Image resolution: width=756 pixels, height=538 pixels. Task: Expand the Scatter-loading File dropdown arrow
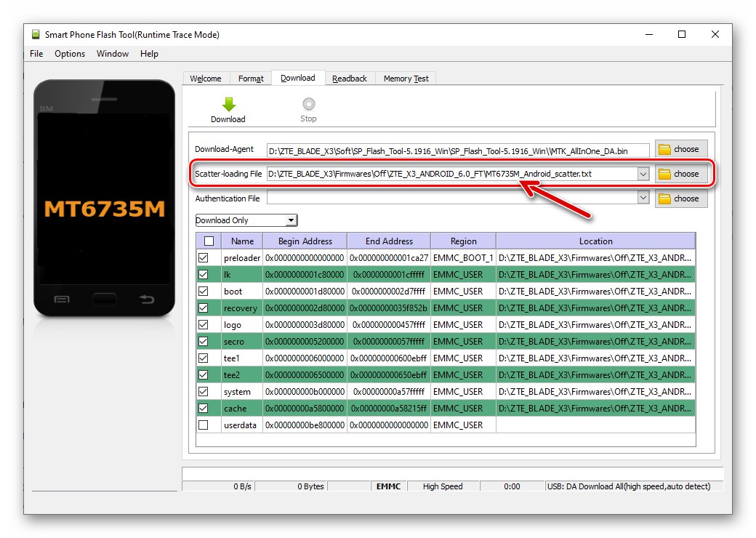click(x=643, y=174)
